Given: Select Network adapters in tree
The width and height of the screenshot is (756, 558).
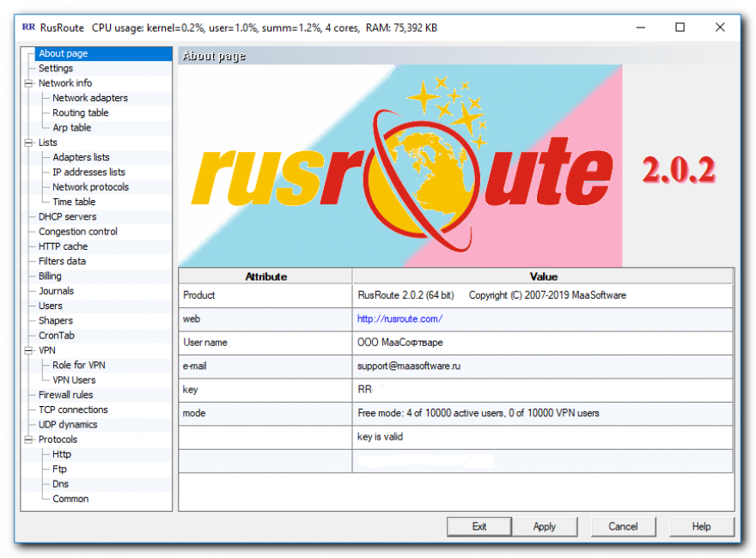Looking at the screenshot, I should tap(89, 98).
